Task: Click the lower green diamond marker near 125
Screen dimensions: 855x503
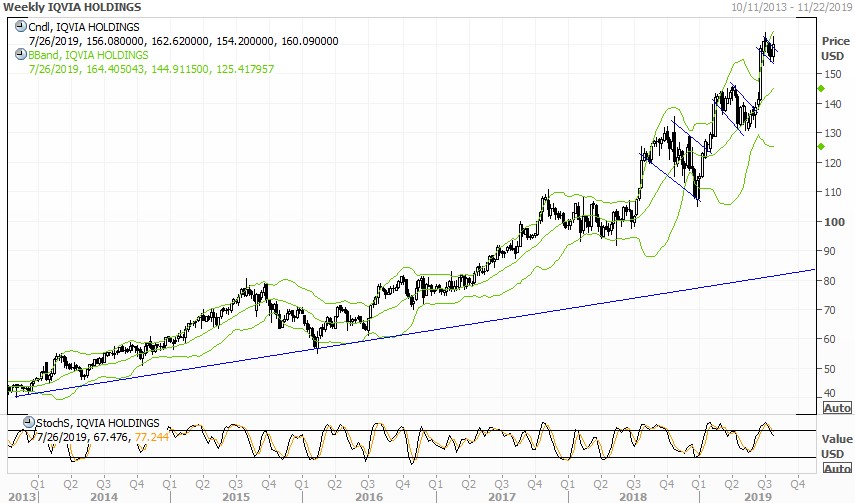Action: (x=819, y=146)
